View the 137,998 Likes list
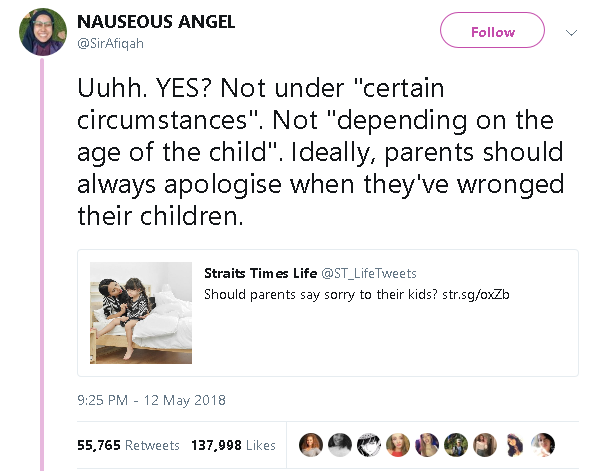Screen dimensions: 604x471 [232, 445]
